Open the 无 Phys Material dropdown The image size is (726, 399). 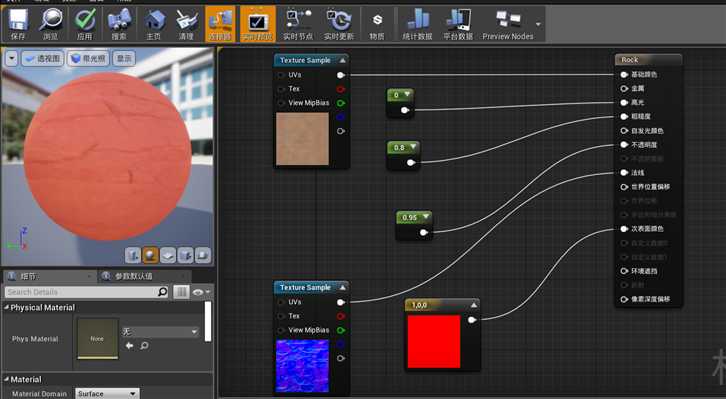click(160, 332)
